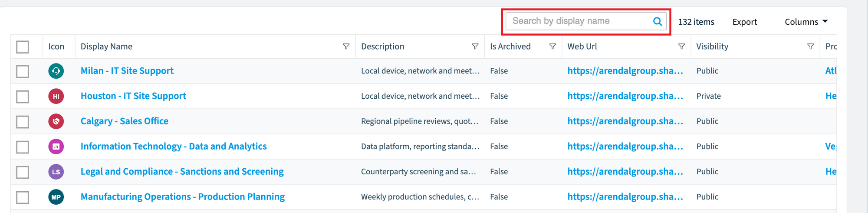Open the Calgary row web URL link

(x=625, y=121)
